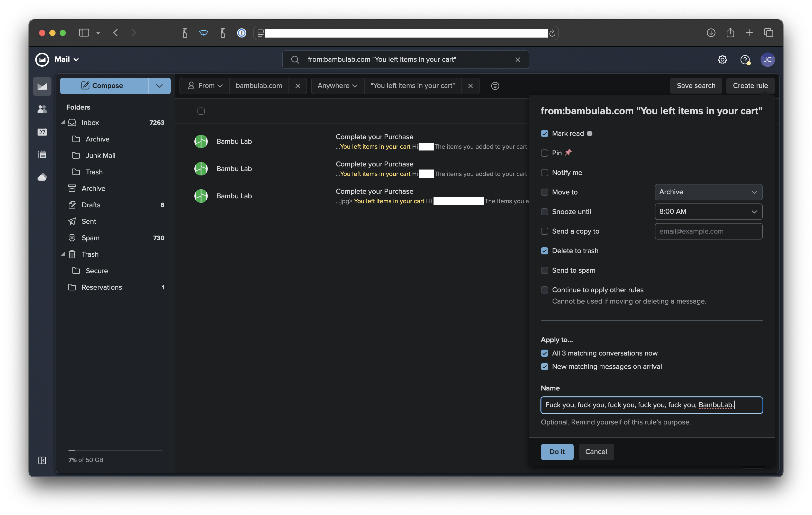Open the Sent folder
Viewport: 812px width, 515px height.
click(x=115, y=221)
